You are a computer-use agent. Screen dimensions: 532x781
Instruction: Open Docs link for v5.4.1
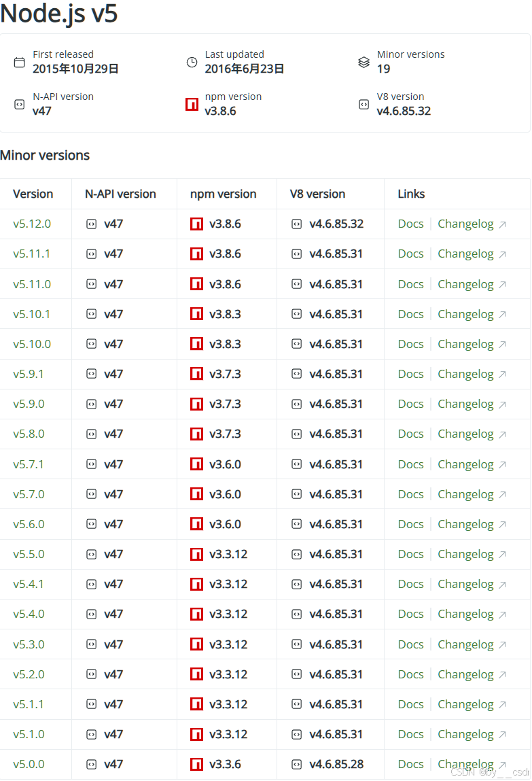pyautogui.click(x=410, y=584)
